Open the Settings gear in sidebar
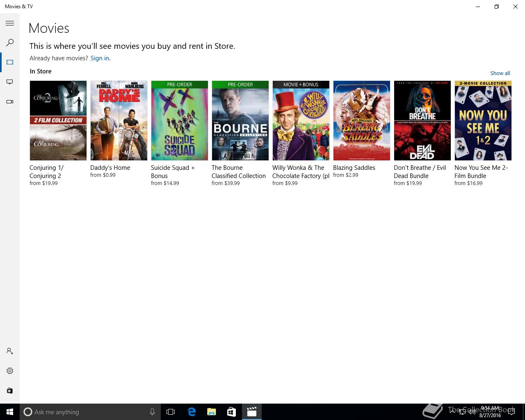 click(10, 371)
